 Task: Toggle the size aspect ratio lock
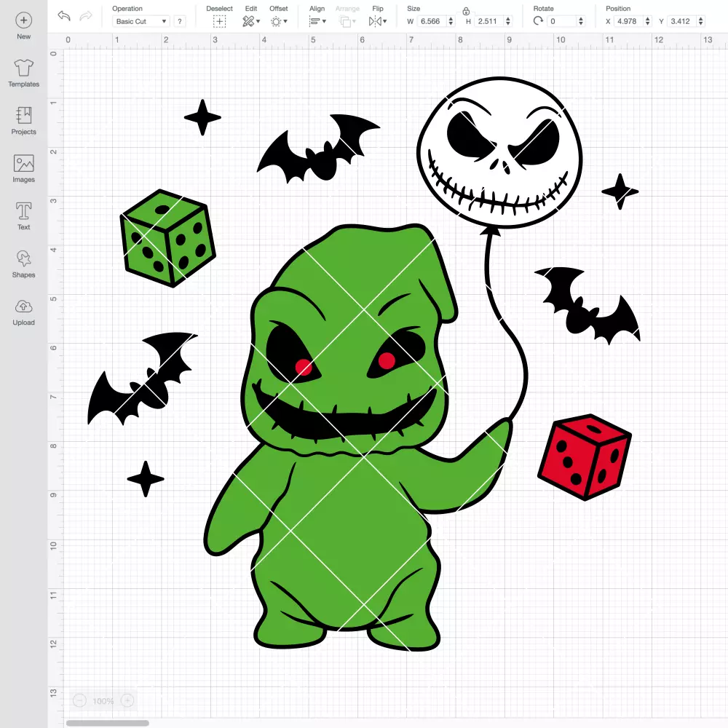click(x=466, y=11)
